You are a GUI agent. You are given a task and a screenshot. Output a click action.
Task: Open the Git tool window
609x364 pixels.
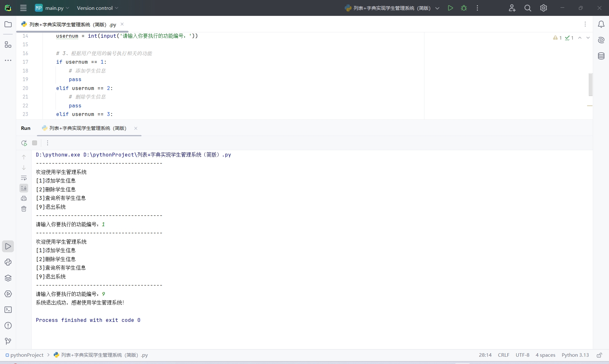pos(8,341)
